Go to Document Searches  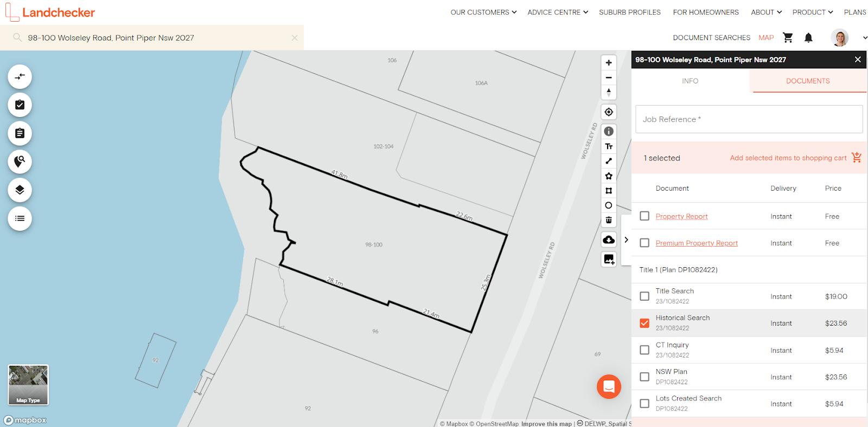711,37
